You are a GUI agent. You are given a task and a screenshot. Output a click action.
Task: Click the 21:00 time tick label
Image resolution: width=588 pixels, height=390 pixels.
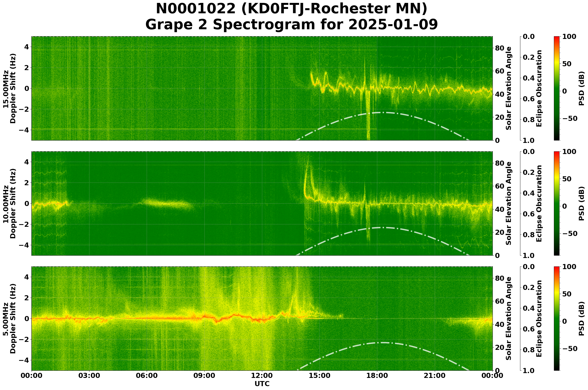(x=435, y=376)
